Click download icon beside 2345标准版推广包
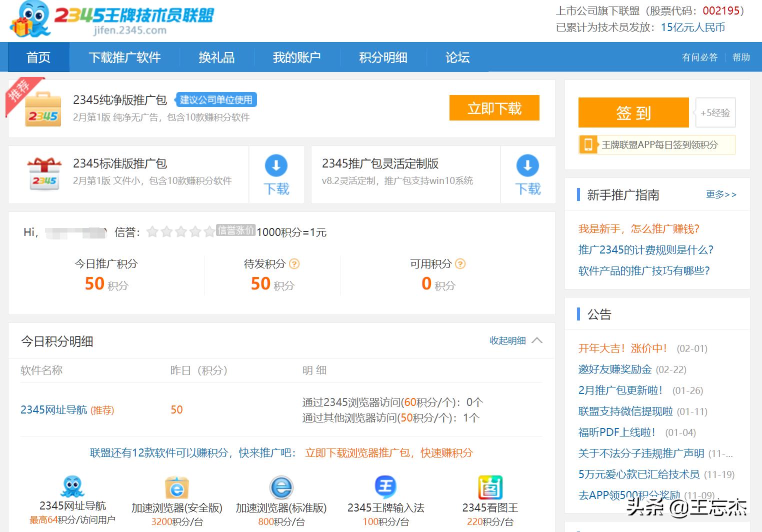Viewport: 762px width, 532px height. (x=276, y=166)
